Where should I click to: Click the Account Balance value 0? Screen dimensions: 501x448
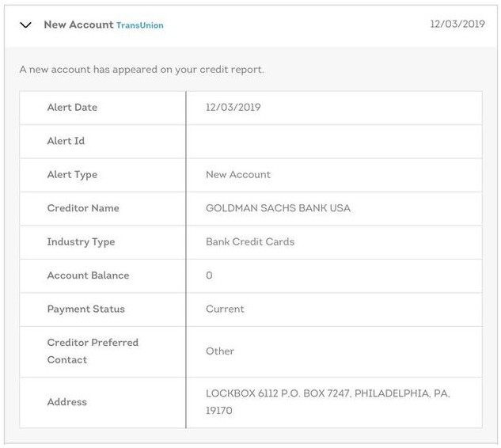(x=209, y=275)
